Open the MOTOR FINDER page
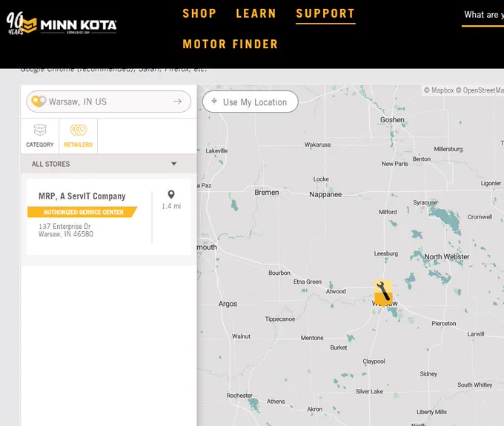 click(x=231, y=44)
